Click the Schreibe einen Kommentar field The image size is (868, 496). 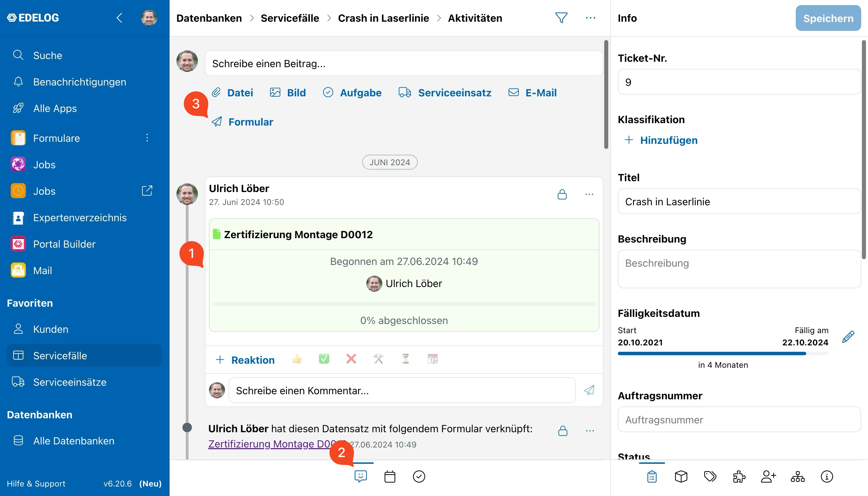[x=402, y=390]
